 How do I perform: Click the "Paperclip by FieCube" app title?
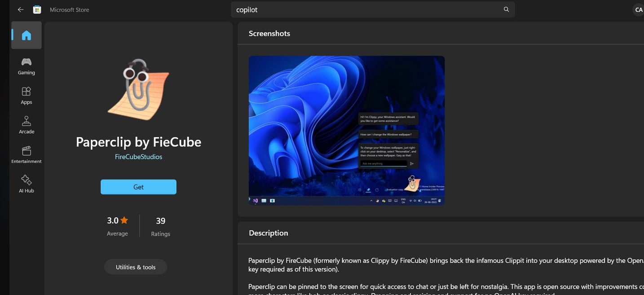pyautogui.click(x=138, y=142)
